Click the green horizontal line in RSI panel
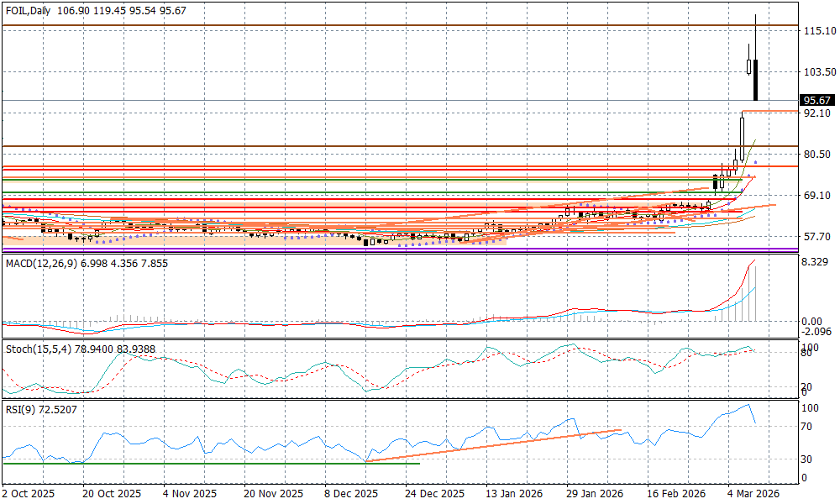Viewport: 840px width, 504px height. [210, 463]
